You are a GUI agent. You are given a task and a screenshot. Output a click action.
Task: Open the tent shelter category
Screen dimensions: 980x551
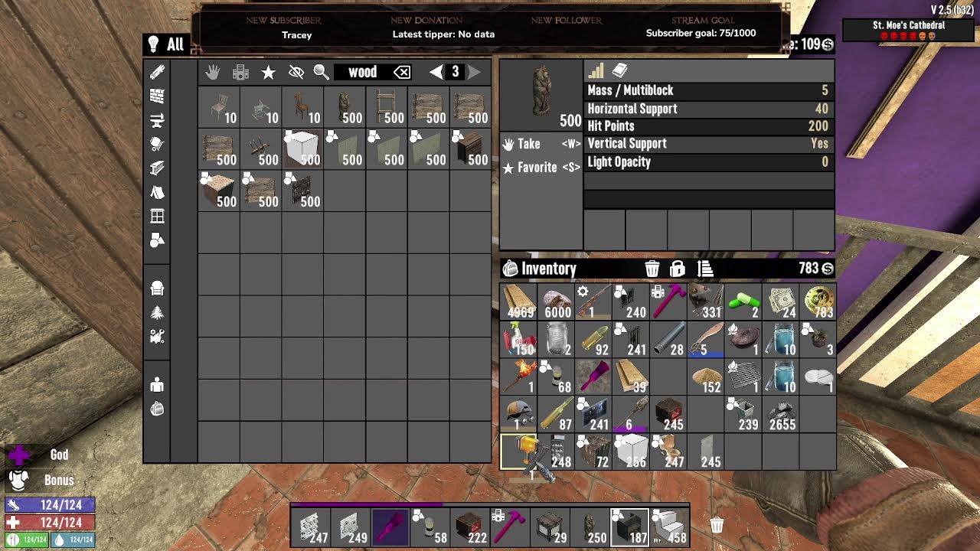pos(157,192)
